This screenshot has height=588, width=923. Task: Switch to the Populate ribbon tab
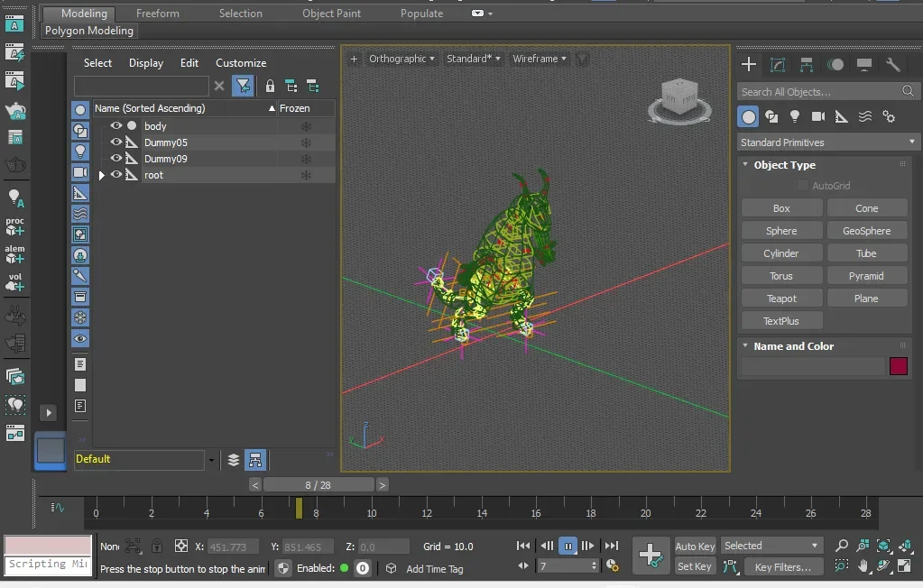(x=421, y=13)
